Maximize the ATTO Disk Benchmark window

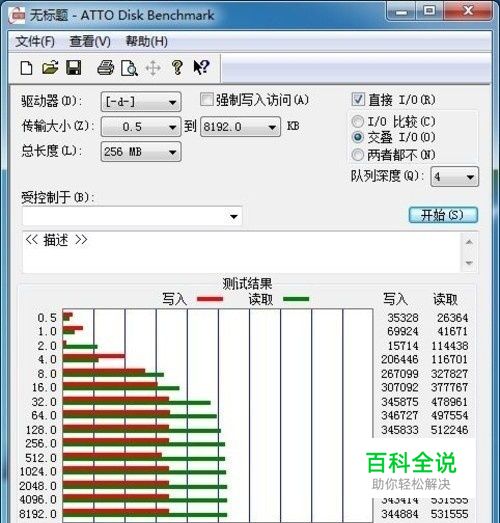click(x=430, y=12)
